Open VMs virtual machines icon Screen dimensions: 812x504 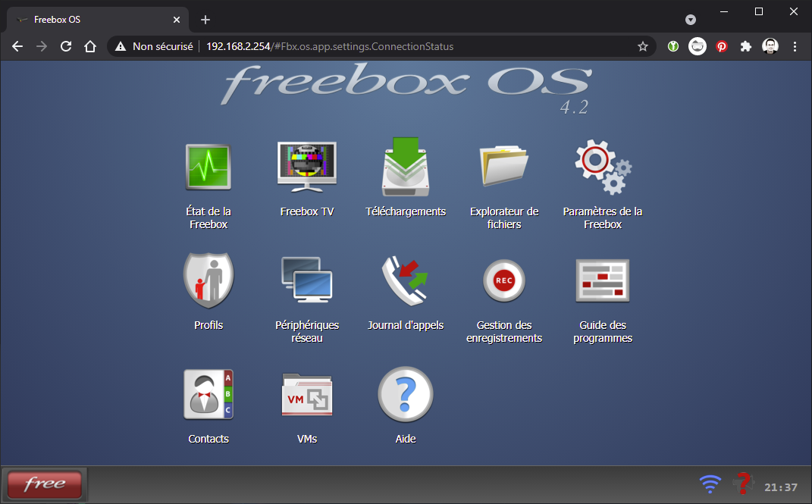pos(307,395)
